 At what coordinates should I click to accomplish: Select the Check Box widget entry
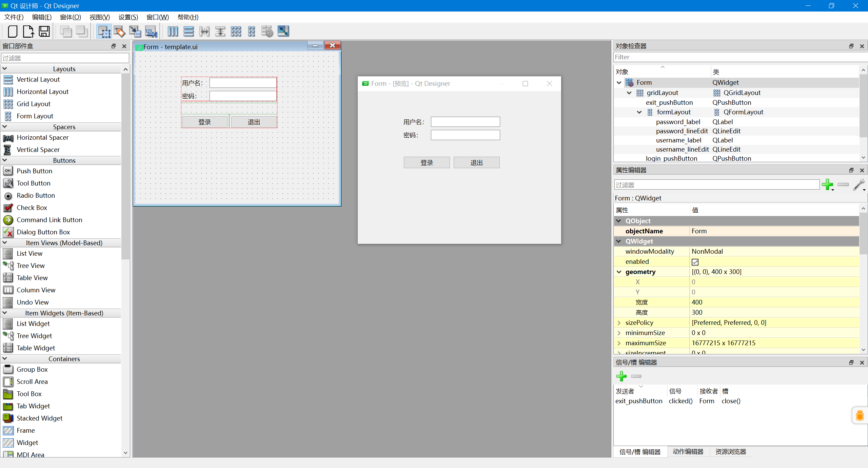[x=32, y=208]
